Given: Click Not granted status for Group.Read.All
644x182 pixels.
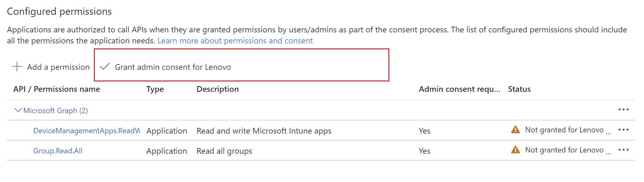Looking at the screenshot, I should tap(564, 150).
